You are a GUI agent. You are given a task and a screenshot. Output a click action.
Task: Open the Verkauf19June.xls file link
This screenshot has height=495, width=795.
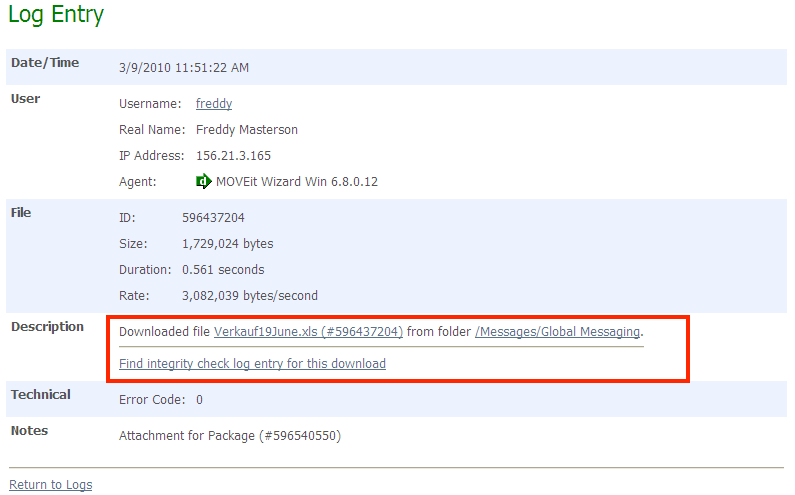tap(308, 332)
